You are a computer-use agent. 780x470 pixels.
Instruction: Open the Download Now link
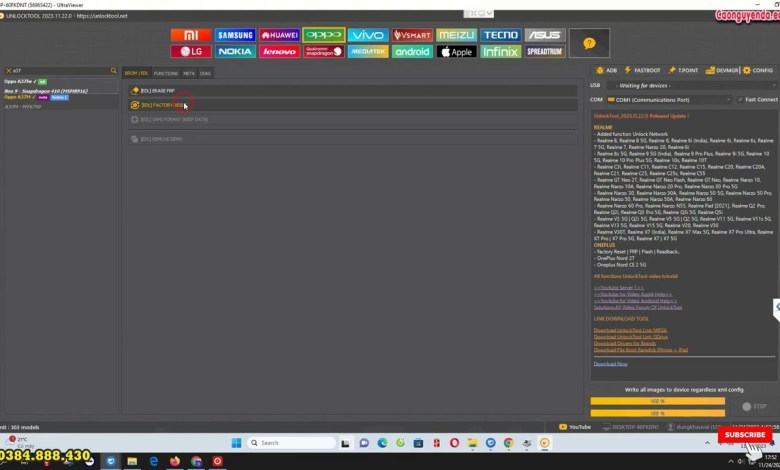point(610,364)
